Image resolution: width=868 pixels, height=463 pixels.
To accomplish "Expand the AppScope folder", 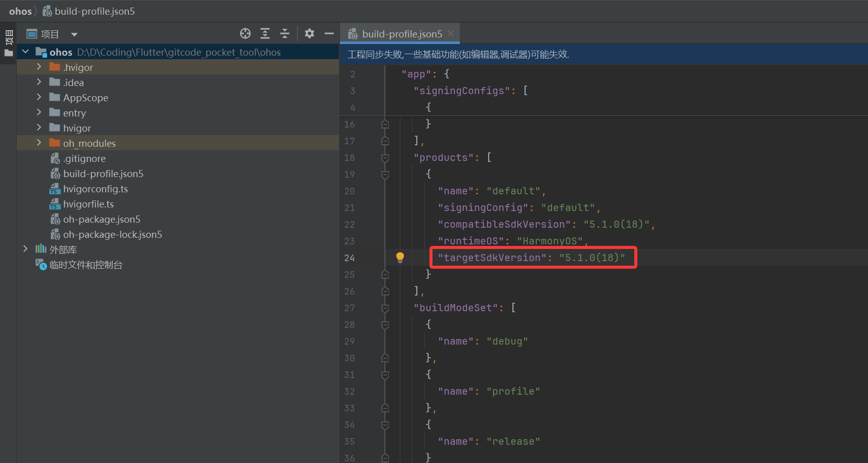I will (39, 97).
